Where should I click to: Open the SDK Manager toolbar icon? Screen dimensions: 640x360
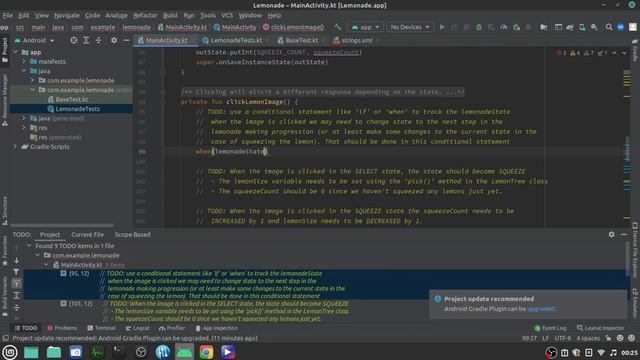[x=594, y=27]
